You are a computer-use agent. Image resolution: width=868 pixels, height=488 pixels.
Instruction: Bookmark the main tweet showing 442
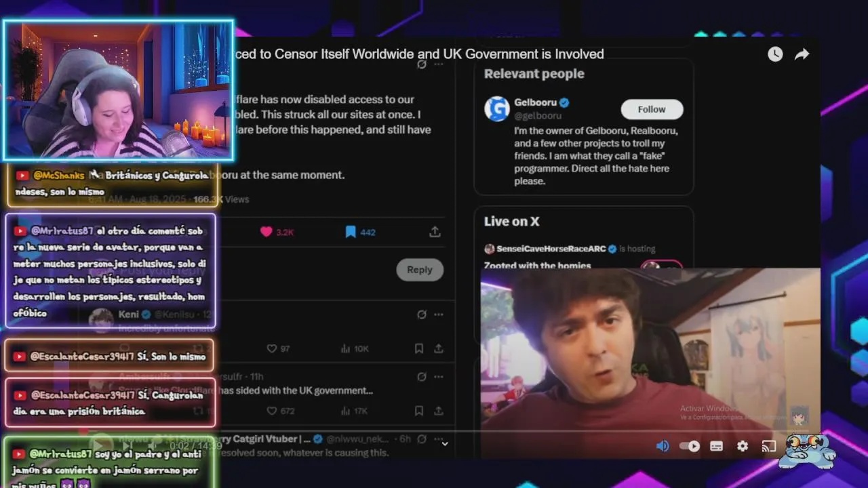coord(350,232)
